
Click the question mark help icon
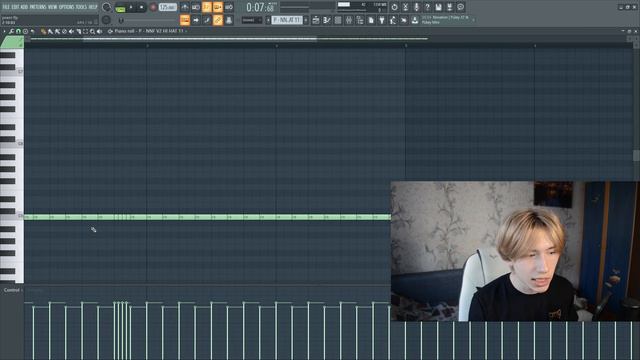click(427, 7)
